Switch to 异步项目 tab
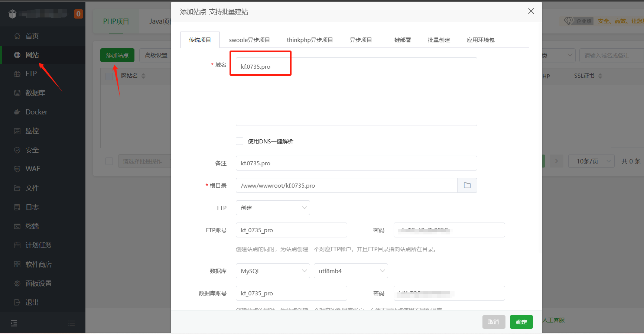Viewport: 644px width, 334px height. click(361, 40)
